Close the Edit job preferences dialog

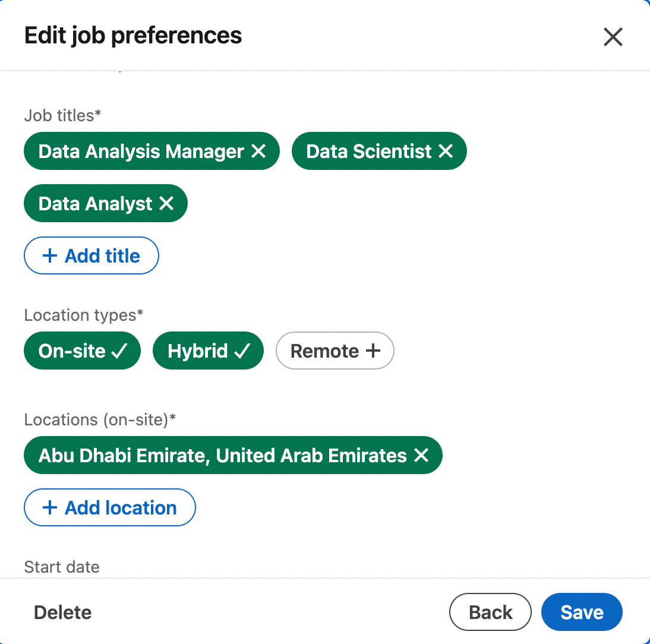[613, 37]
